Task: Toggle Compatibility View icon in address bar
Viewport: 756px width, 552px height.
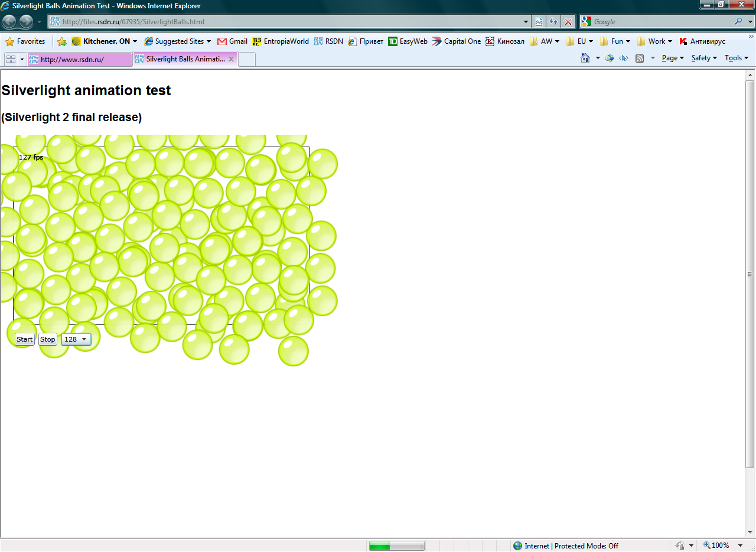Action: (539, 22)
